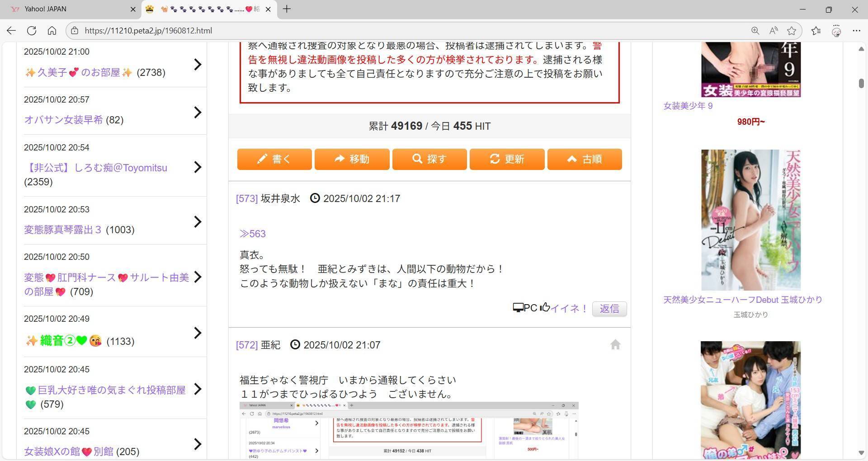Click the browser back arrow
The image size is (868, 461).
[11, 31]
